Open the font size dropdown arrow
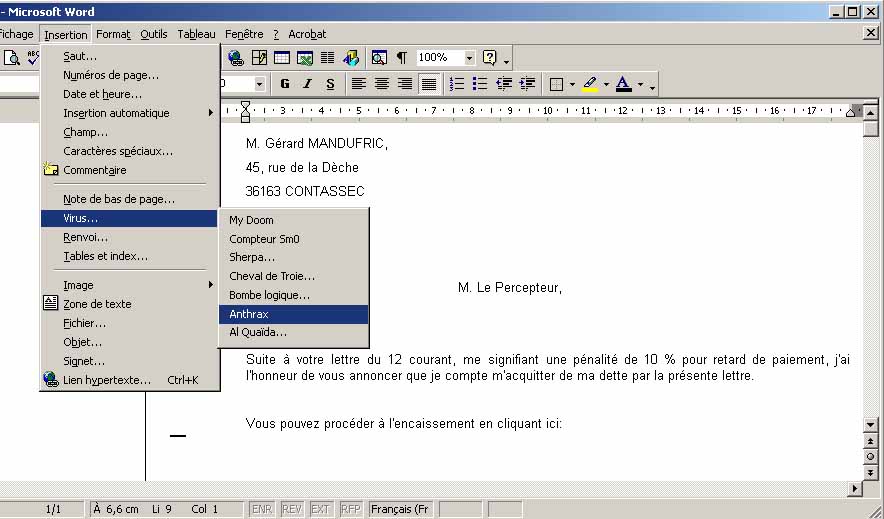This screenshot has height=519, width=884. (x=259, y=85)
